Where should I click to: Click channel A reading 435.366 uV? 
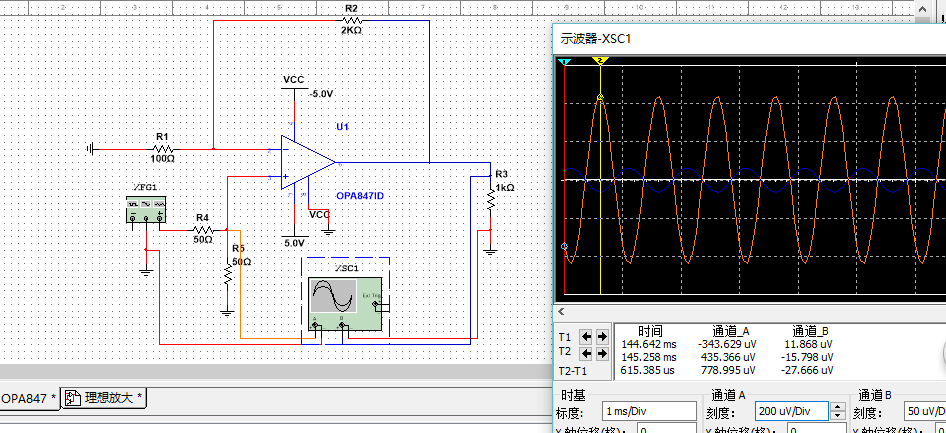click(x=728, y=357)
